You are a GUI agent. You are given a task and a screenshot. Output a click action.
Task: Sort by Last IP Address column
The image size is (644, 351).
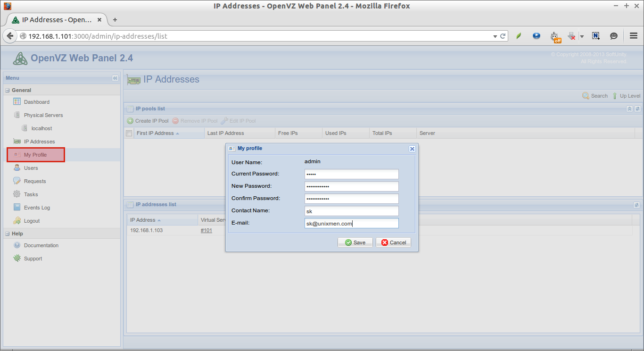239,133
